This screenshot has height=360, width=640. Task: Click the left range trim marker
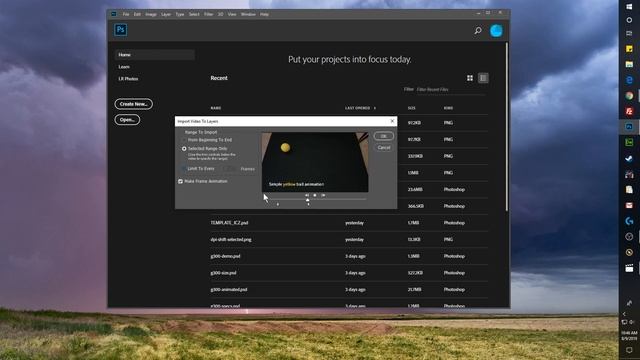tap(278, 204)
